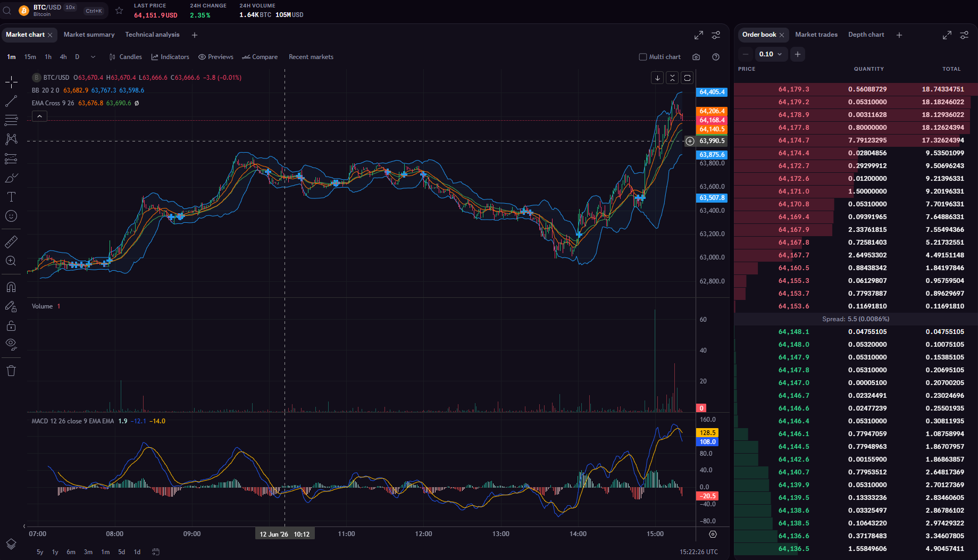
Task: Select the ruler measure tool
Action: pyautogui.click(x=11, y=242)
